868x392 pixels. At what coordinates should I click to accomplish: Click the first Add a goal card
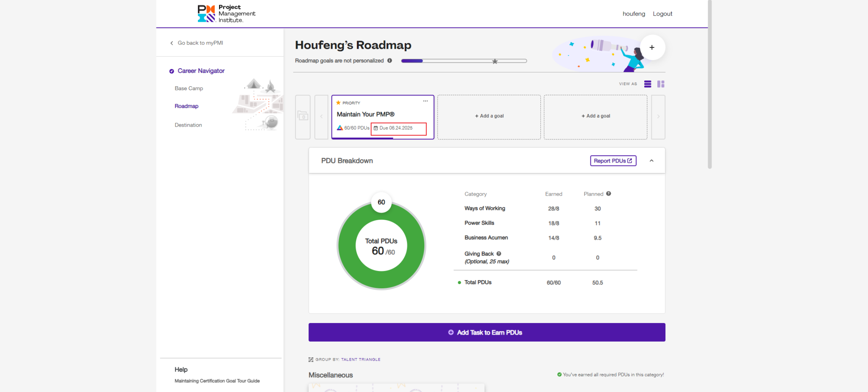[489, 116]
